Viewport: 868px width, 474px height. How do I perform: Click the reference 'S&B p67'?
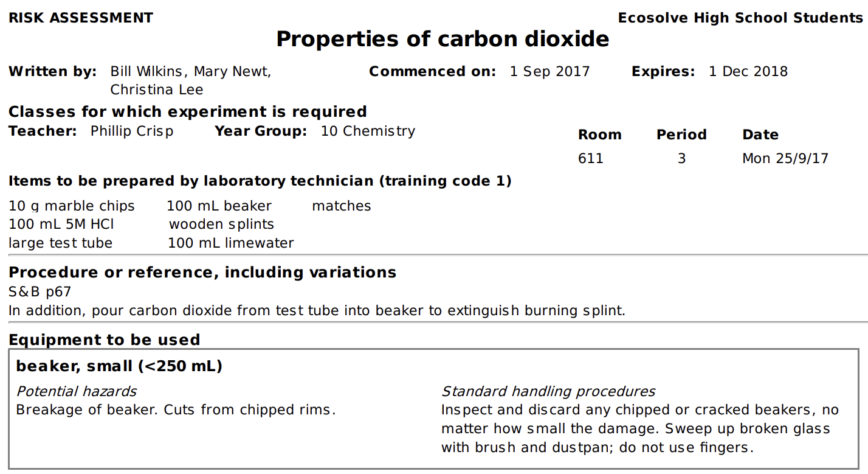click(40, 292)
